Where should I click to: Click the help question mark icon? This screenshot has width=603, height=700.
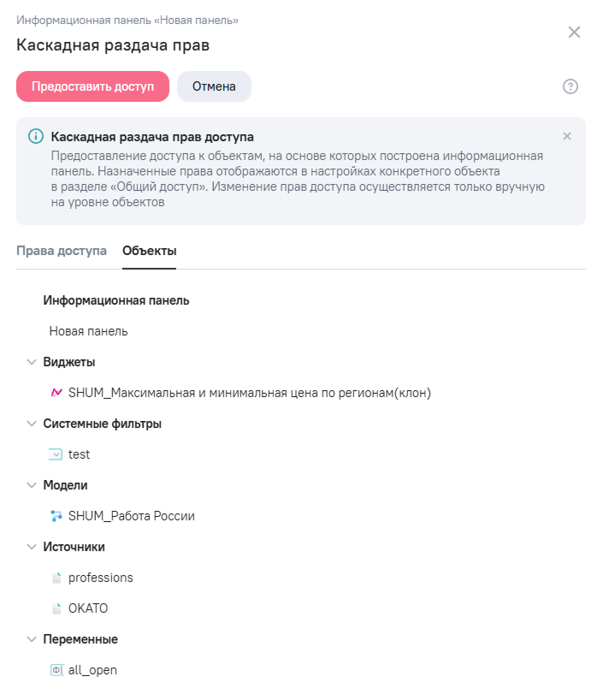(x=570, y=86)
